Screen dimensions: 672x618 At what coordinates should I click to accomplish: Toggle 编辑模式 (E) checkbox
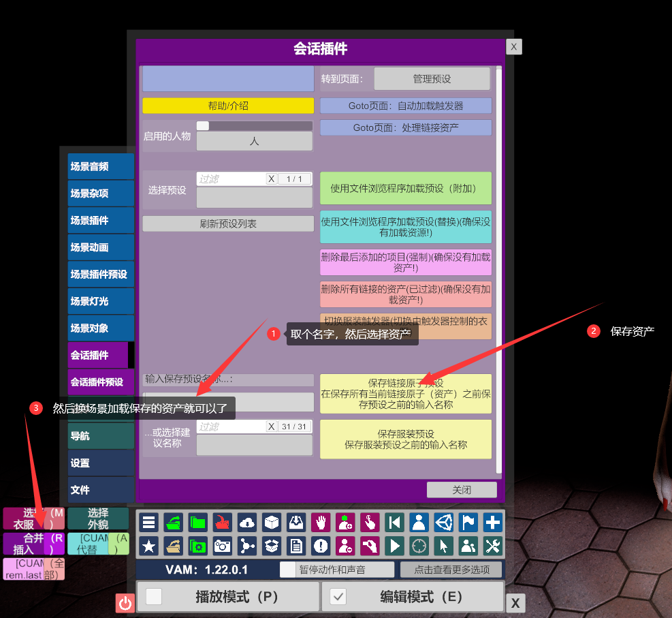(x=338, y=597)
